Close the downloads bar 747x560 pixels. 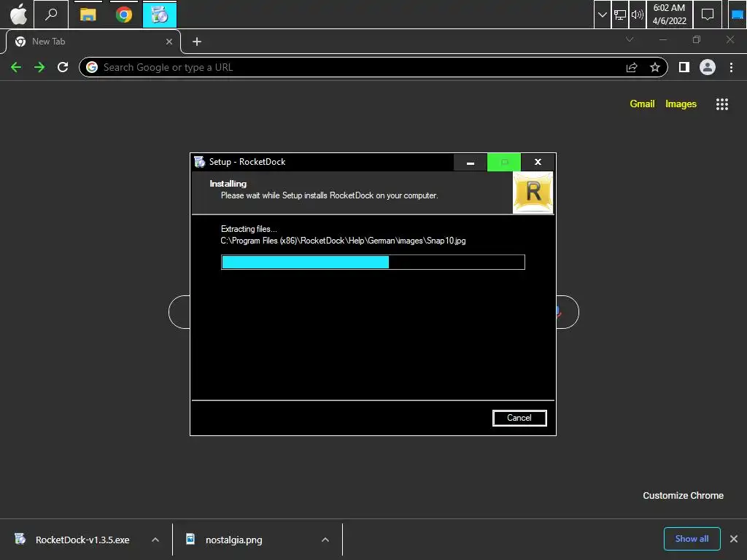(734, 539)
